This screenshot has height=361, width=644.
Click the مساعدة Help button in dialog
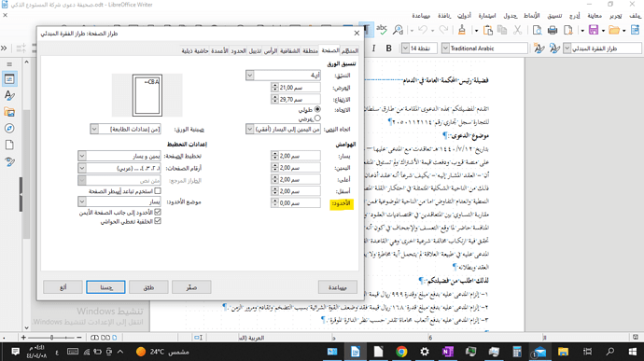click(338, 287)
